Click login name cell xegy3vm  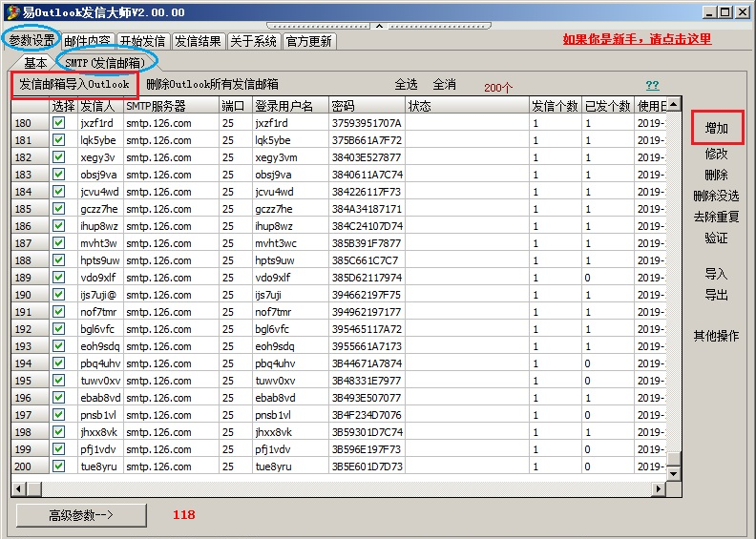pyautogui.click(x=291, y=157)
